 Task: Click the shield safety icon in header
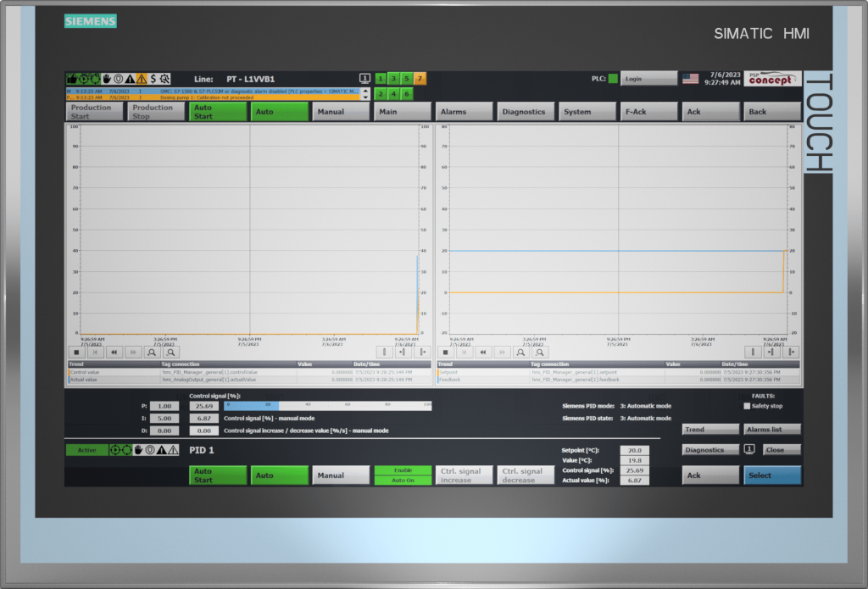point(118,79)
